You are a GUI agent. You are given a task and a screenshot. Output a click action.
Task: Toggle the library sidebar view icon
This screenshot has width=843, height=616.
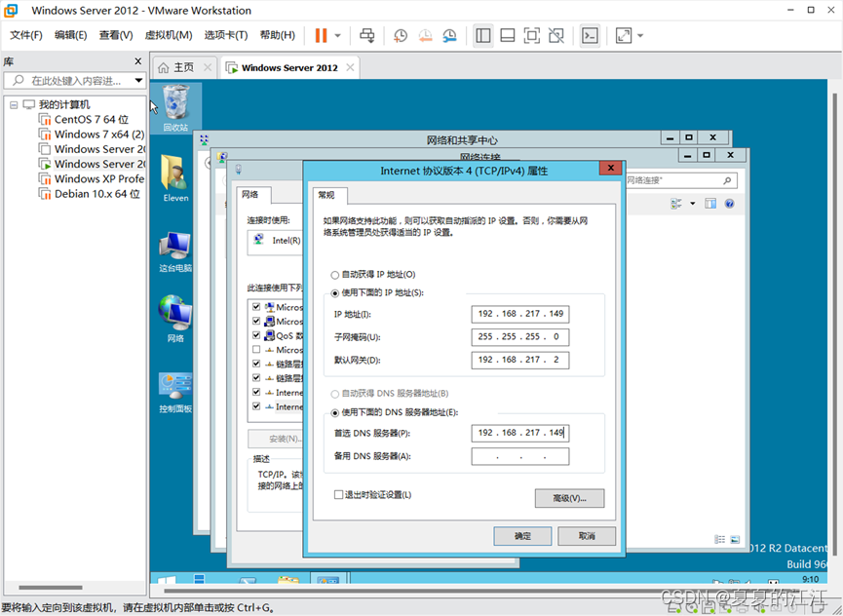[x=483, y=35]
